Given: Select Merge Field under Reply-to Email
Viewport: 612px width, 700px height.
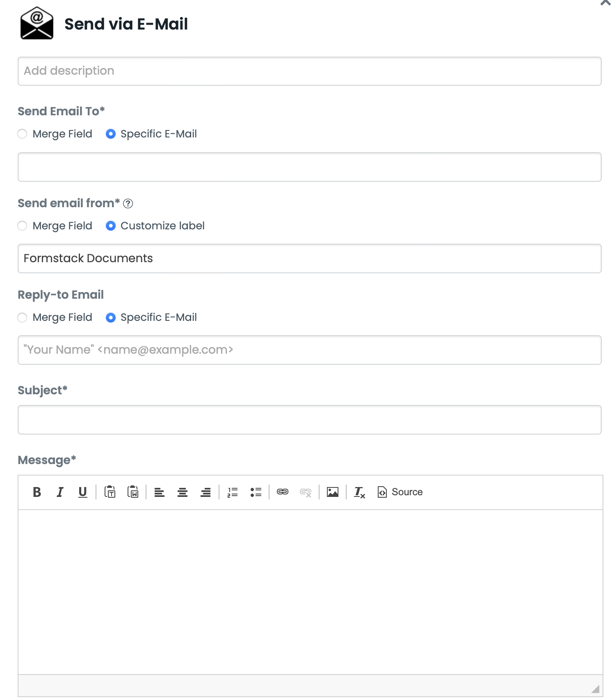Looking at the screenshot, I should click(x=23, y=318).
